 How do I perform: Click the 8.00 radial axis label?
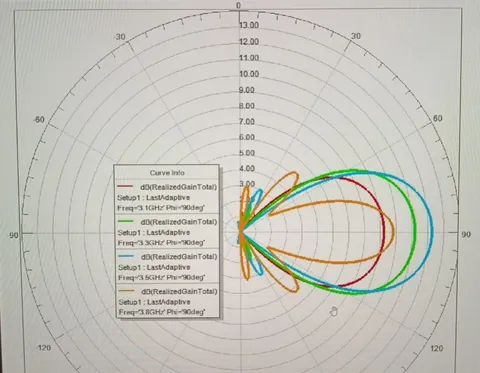(x=247, y=106)
